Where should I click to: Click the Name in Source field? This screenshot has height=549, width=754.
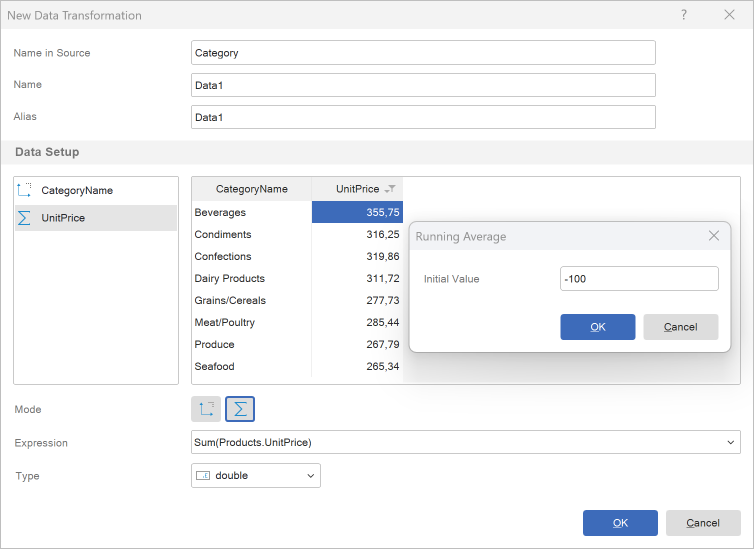click(x=423, y=53)
